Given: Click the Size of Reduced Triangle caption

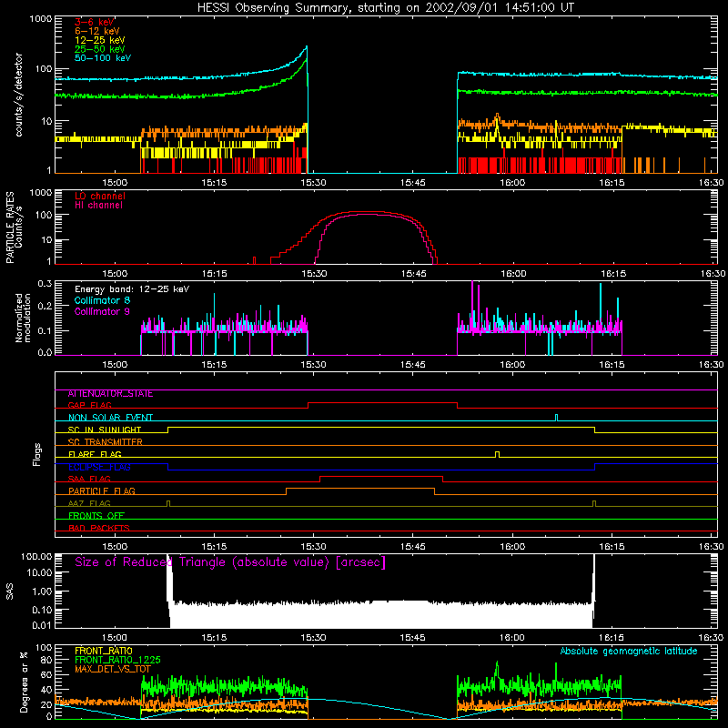Looking at the screenshot, I should [230, 562].
